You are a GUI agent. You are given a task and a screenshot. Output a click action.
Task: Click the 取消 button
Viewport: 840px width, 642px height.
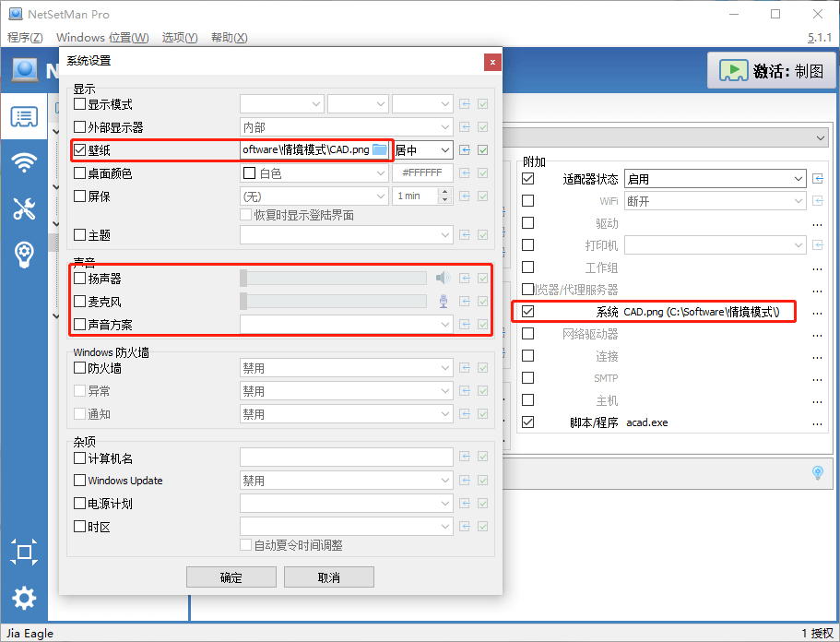point(329,577)
